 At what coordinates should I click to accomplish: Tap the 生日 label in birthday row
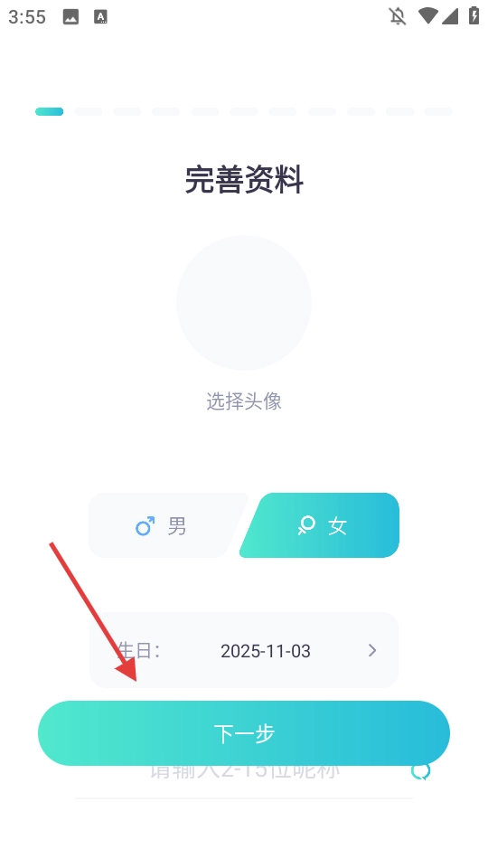coord(138,650)
